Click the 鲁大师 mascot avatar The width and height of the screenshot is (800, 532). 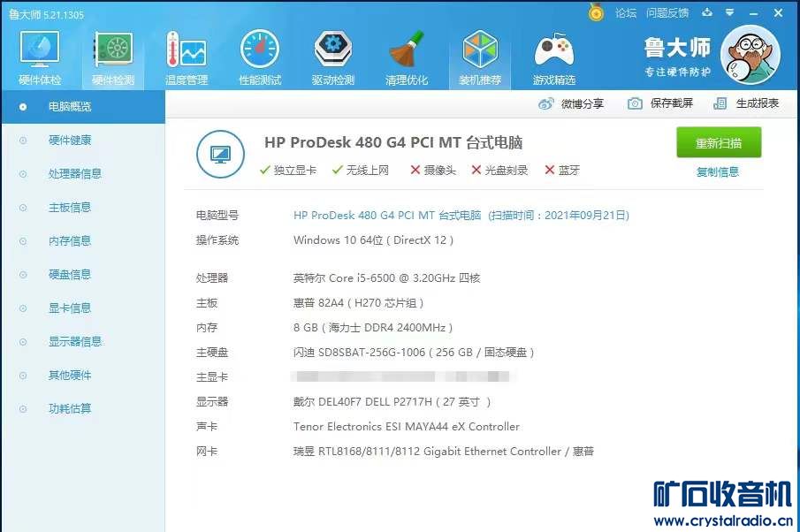pyautogui.click(x=750, y=55)
